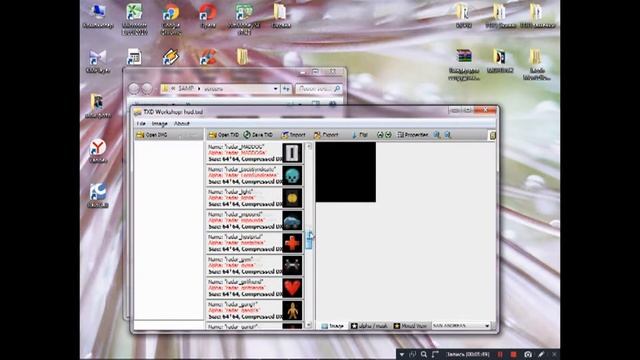Switch to the alpha / mask tab
The height and width of the screenshot is (360, 640).
369,326
